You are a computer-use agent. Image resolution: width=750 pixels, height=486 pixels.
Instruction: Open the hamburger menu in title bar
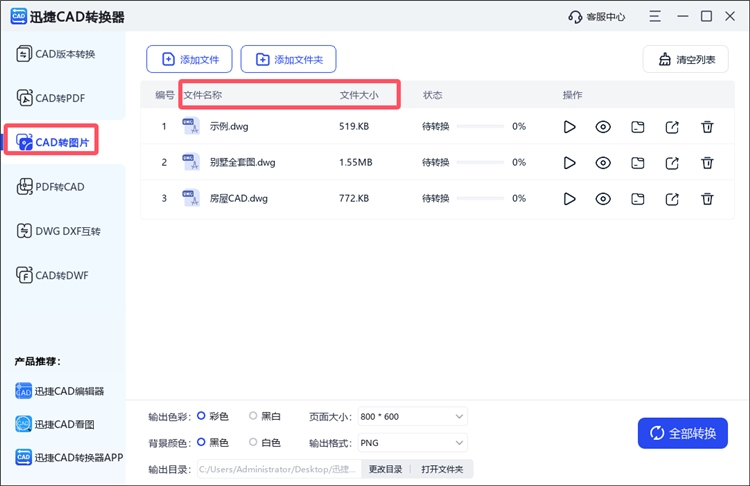click(654, 16)
